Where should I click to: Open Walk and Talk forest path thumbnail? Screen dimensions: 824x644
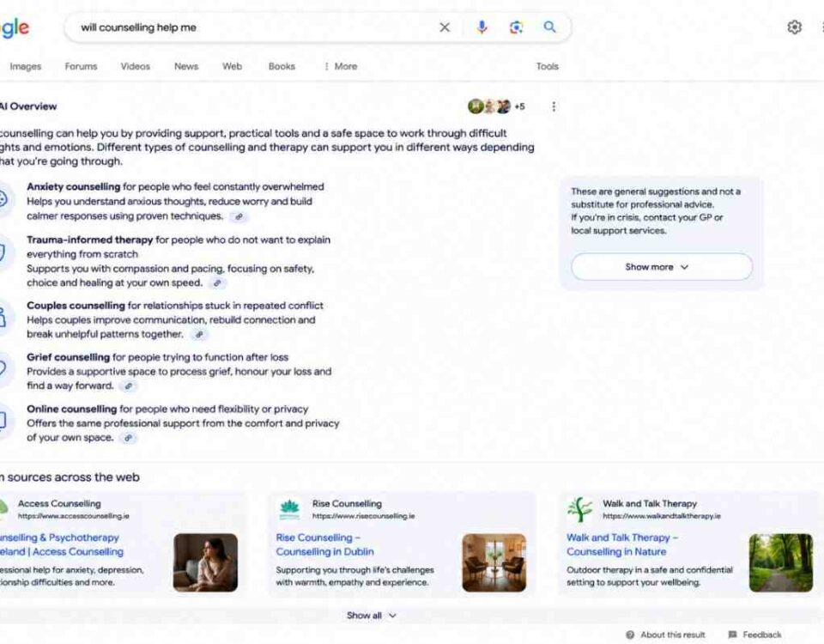coord(781,562)
